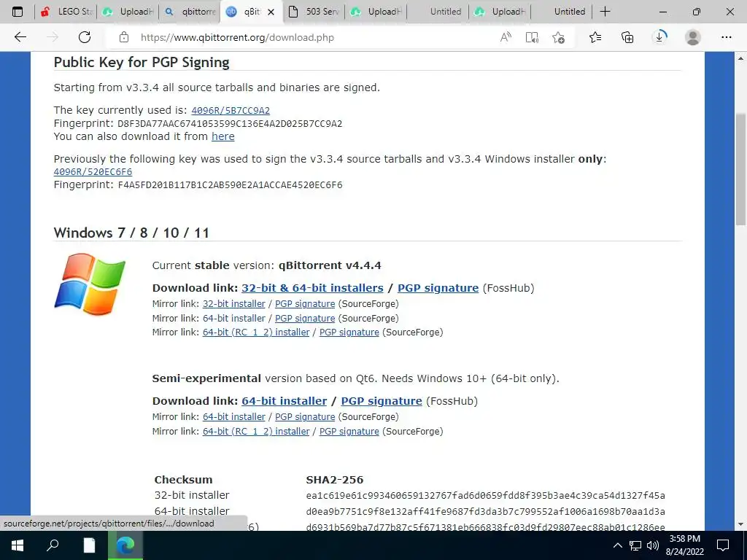Switch to the qbittorrent search tab
747x560 pixels.
click(x=190, y=12)
